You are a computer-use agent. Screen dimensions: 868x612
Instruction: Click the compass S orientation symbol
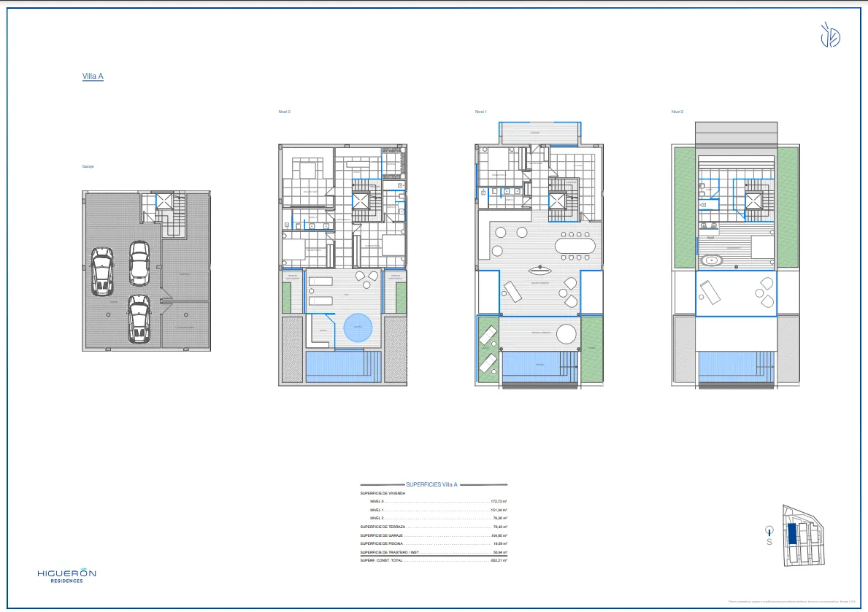(769, 535)
